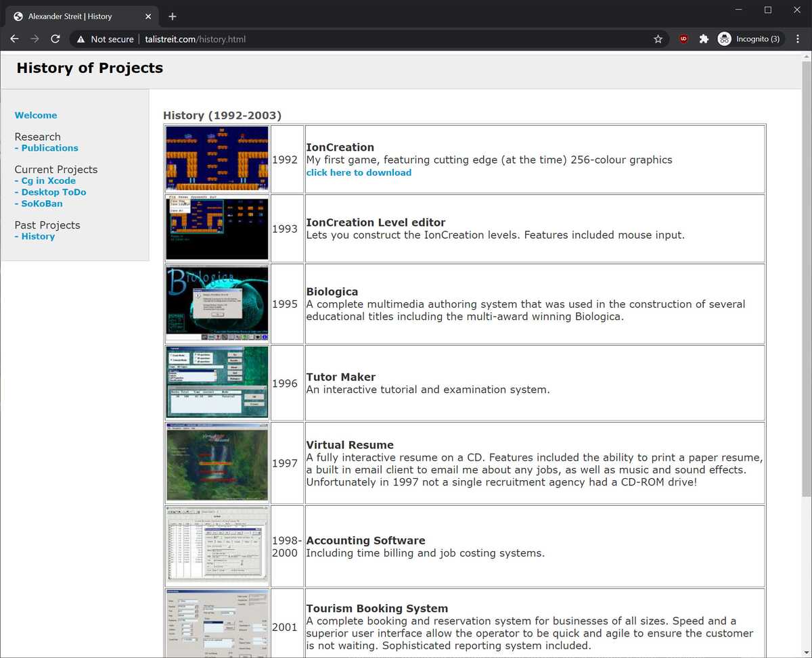
Task: Click the address bar URL talistreit.com/history.html
Action: coord(196,39)
